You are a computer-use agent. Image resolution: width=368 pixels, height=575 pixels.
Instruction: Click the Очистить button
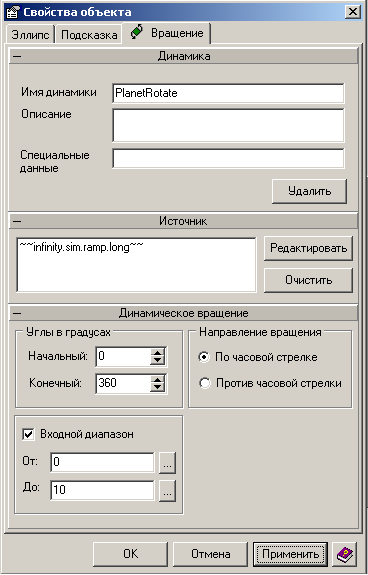click(x=308, y=280)
